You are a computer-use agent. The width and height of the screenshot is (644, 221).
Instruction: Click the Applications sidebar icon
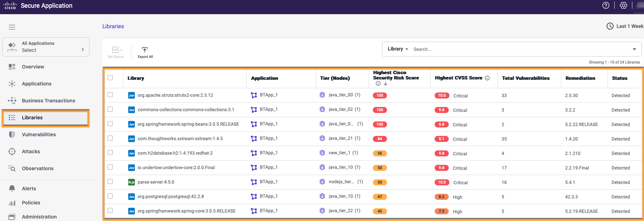coord(12,84)
